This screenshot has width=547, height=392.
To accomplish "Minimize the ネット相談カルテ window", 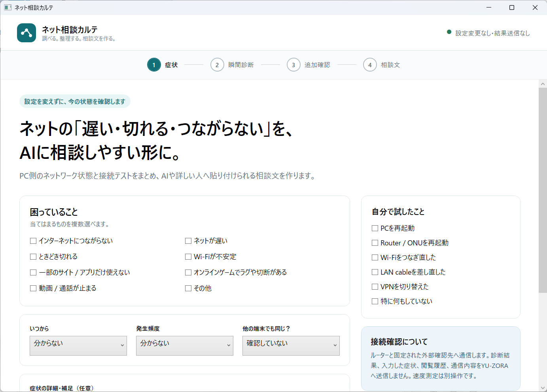I will pyautogui.click(x=489, y=8).
